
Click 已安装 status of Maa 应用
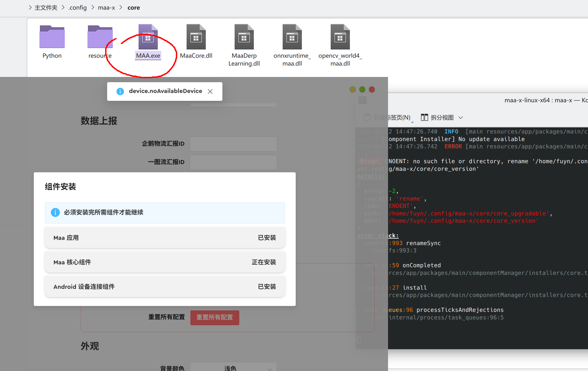(267, 238)
